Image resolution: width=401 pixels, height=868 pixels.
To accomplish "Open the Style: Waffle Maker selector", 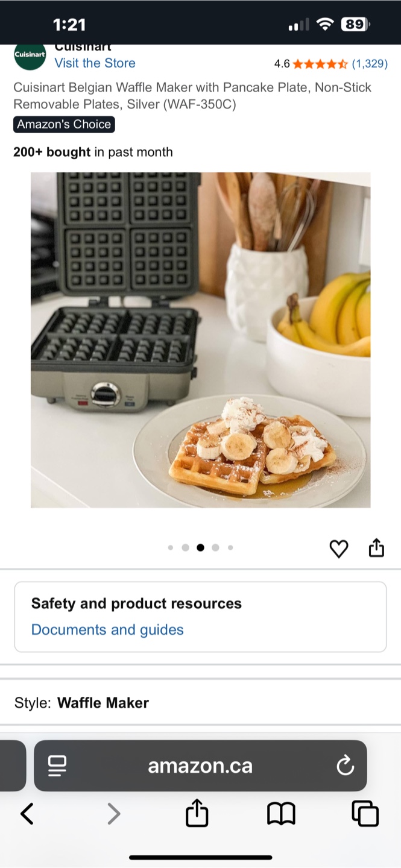I will pyautogui.click(x=200, y=703).
